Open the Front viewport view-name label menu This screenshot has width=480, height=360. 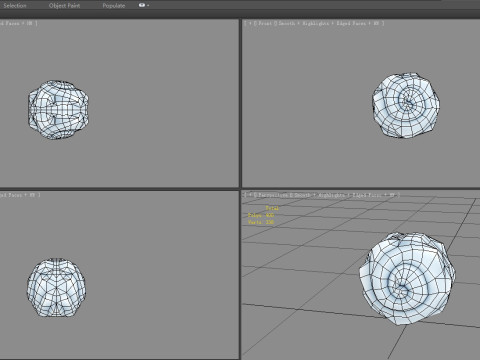click(x=265, y=23)
